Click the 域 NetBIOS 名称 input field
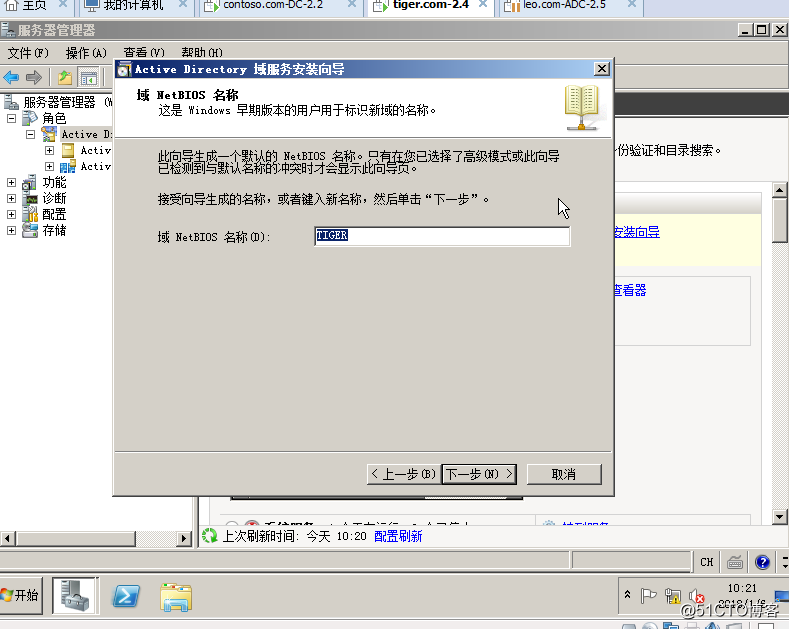Viewport: 789px width, 629px height. pos(442,236)
